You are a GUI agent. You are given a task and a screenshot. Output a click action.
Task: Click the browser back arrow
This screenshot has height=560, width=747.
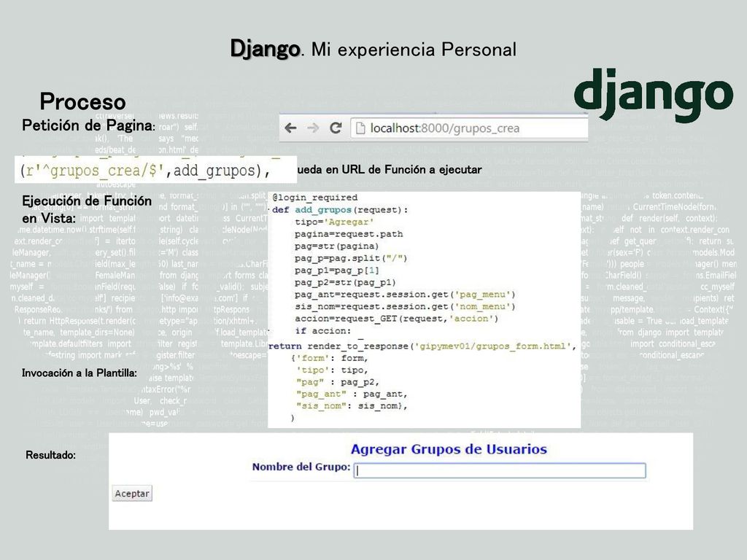290,128
